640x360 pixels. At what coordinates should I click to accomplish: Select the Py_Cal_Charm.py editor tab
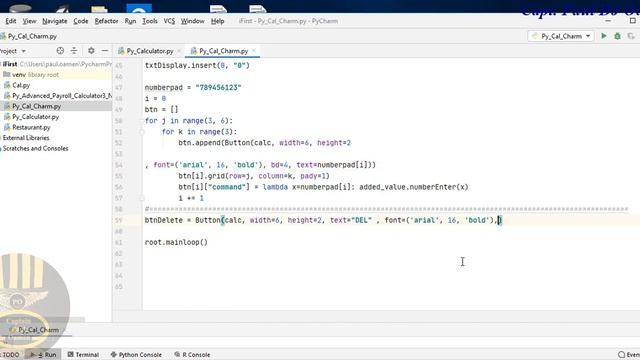pos(223,51)
